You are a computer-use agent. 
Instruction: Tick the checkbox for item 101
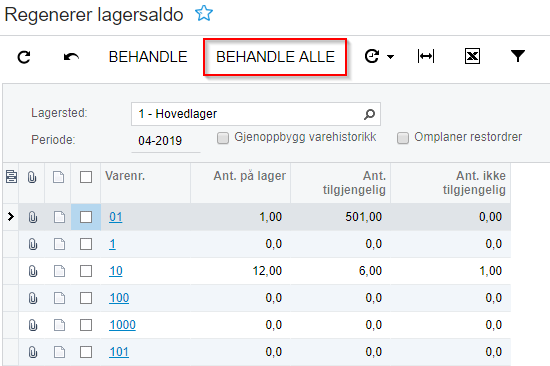point(86,352)
